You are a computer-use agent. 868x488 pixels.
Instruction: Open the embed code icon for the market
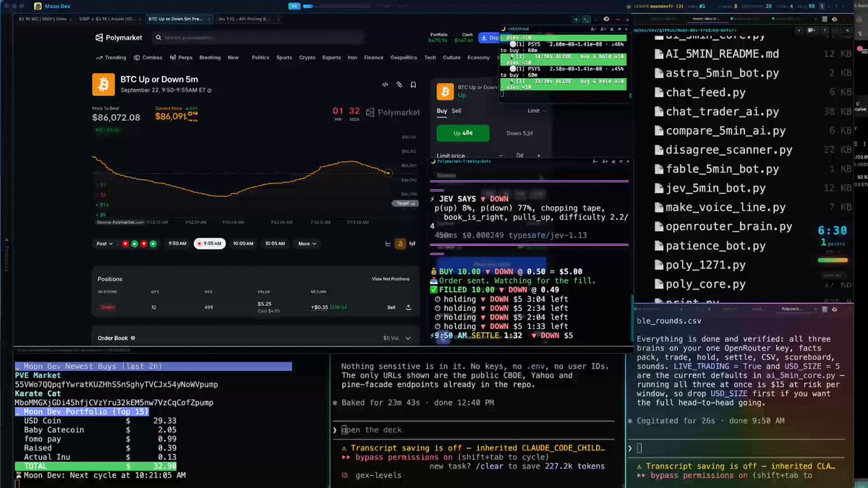[x=385, y=85]
